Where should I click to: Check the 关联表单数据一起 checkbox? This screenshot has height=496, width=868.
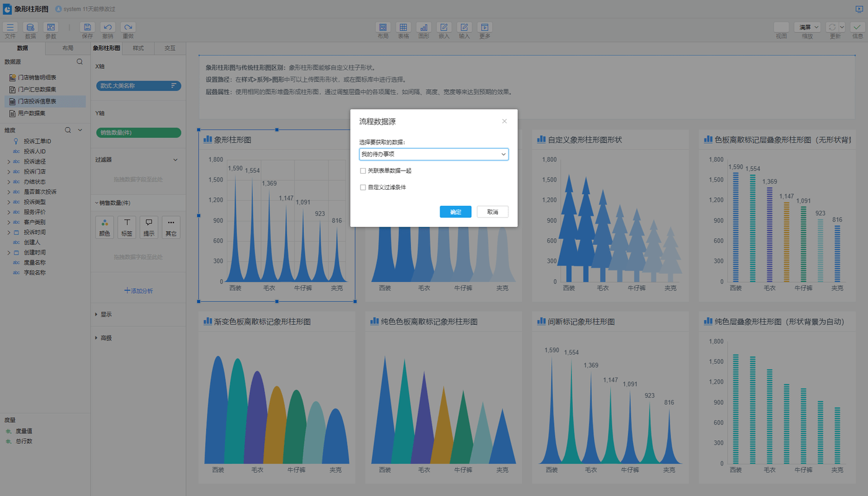[363, 170]
